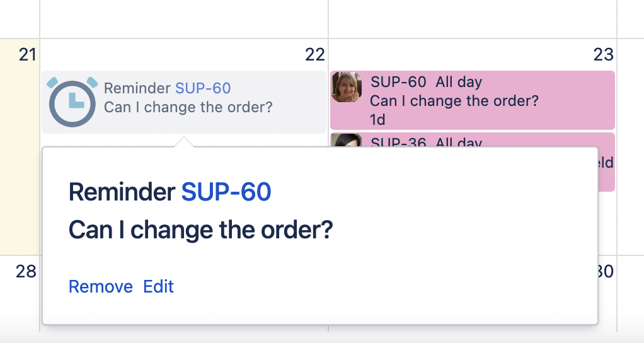
Task: Click the empty calendar cell above day 22
Action: pyautogui.click(x=183, y=18)
